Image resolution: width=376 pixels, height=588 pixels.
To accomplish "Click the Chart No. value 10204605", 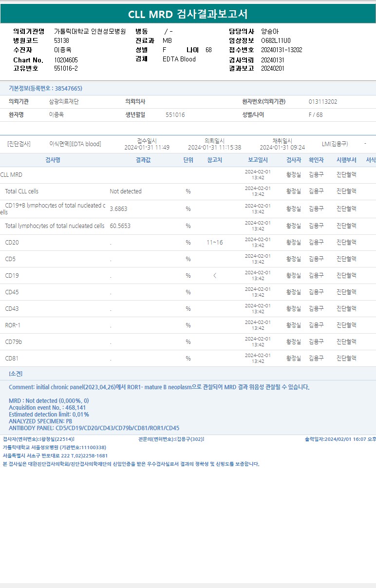I will coord(66,60).
